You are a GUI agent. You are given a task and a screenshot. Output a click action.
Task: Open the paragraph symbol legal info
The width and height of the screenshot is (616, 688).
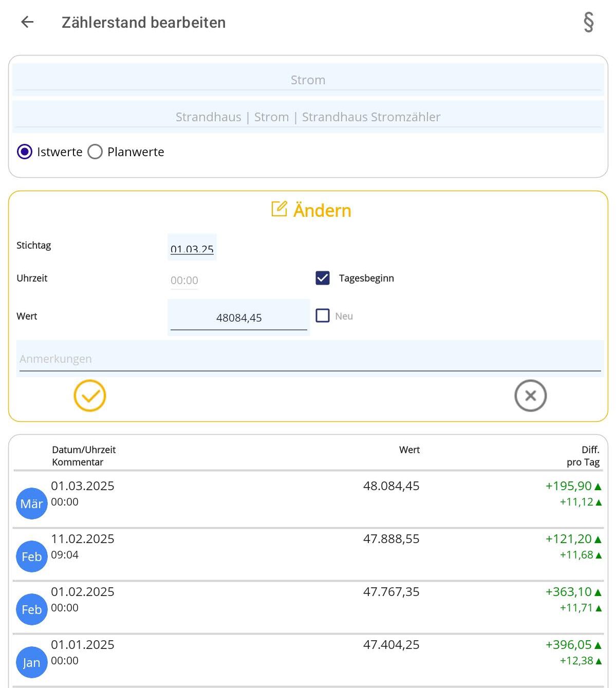click(x=588, y=22)
